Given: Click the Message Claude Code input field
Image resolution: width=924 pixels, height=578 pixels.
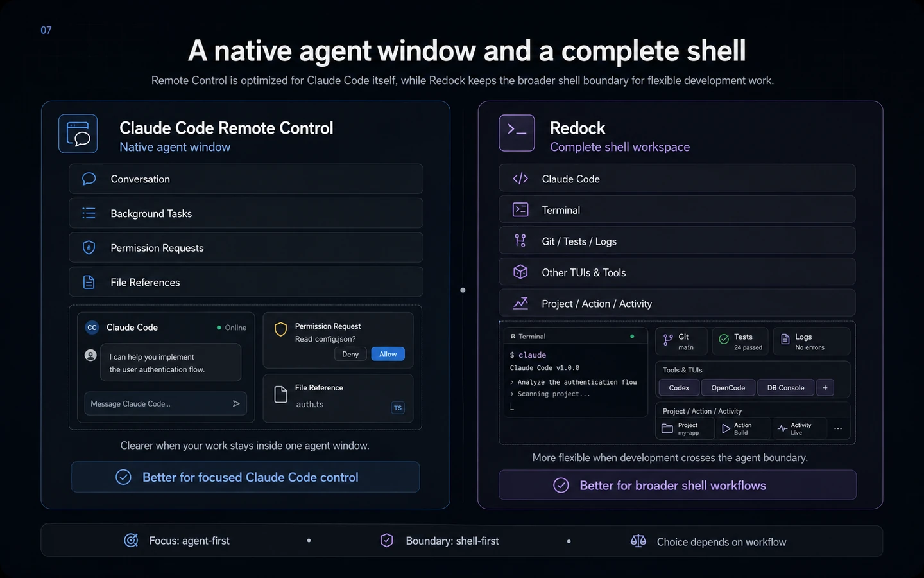Looking at the screenshot, I should tap(166, 403).
